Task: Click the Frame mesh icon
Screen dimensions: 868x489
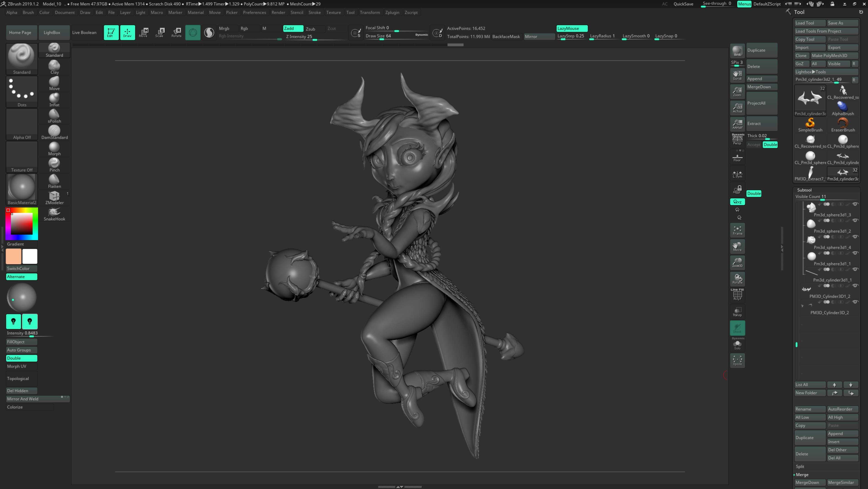Action: tap(737, 230)
